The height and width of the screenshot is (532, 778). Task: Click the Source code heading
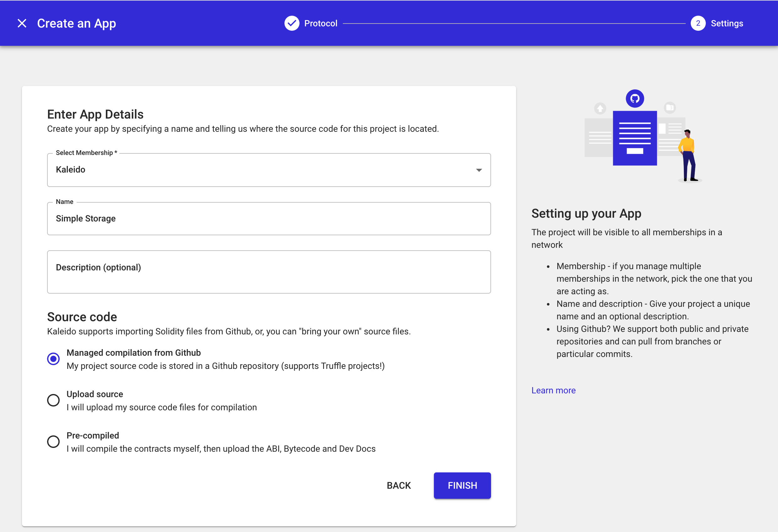pyautogui.click(x=82, y=317)
